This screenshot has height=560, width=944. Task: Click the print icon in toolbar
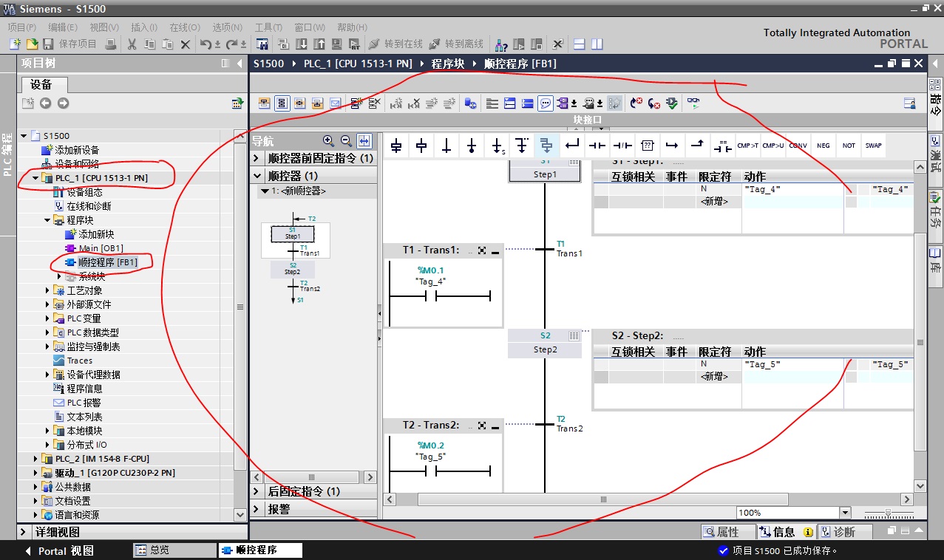coord(111,44)
